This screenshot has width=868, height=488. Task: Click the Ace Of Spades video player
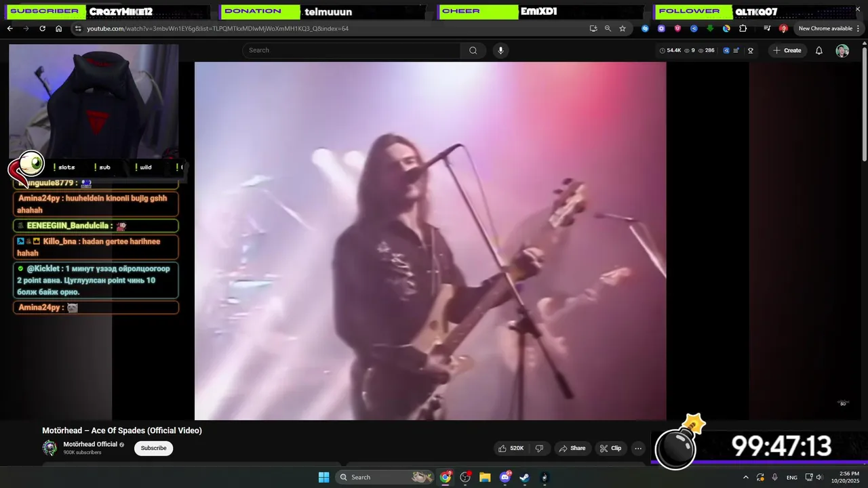pos(430,241)
